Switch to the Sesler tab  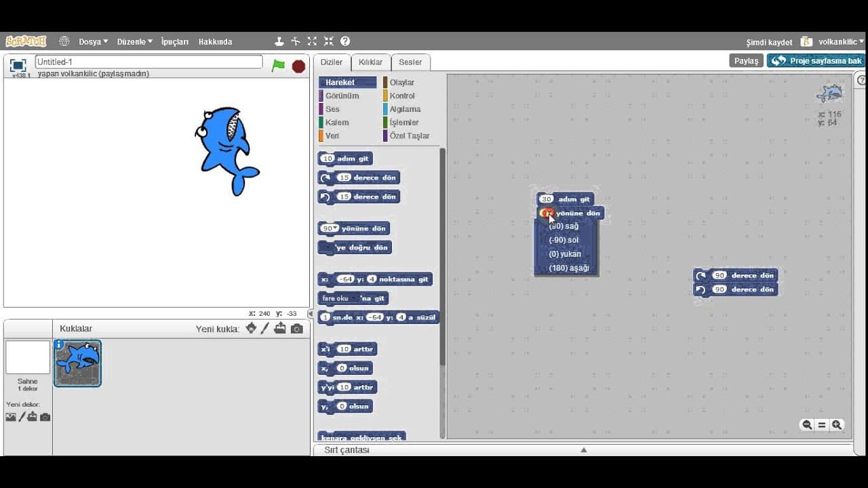410,62
